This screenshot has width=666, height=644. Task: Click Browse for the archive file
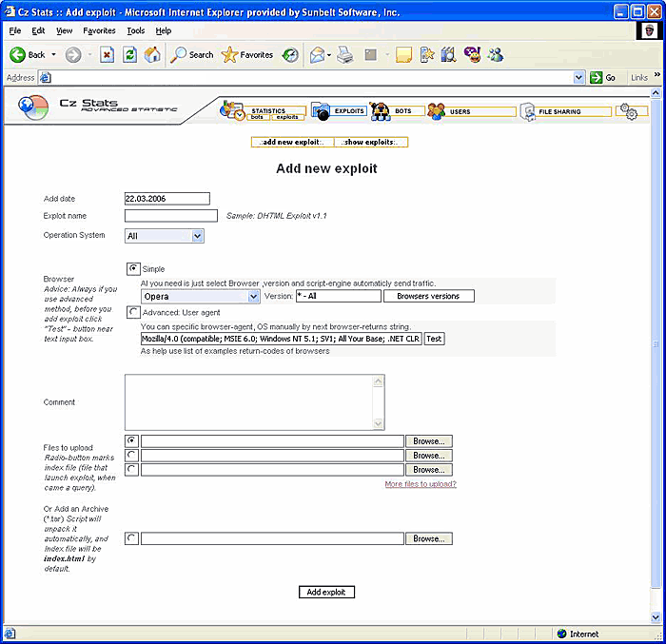[x=428, y=538]
